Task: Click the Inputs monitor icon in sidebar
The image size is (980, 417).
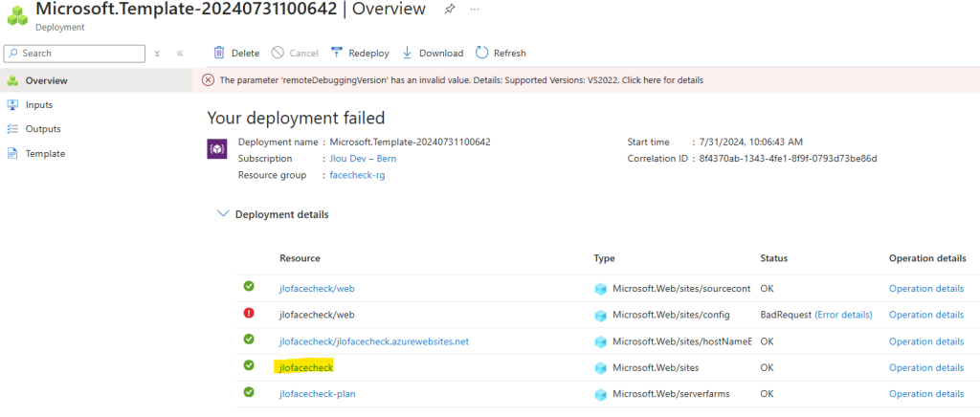Action: coord(12,105)
